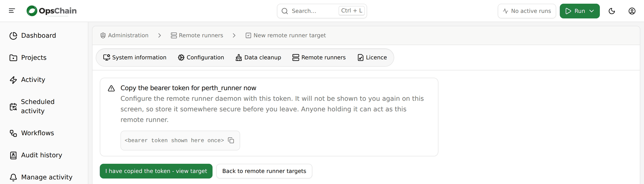Click the bearer token code text

174,140
